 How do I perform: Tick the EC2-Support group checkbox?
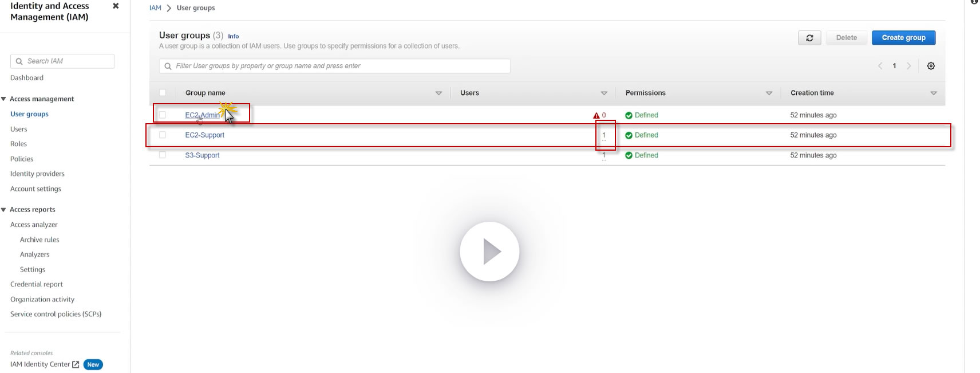[x=163, y=135]
